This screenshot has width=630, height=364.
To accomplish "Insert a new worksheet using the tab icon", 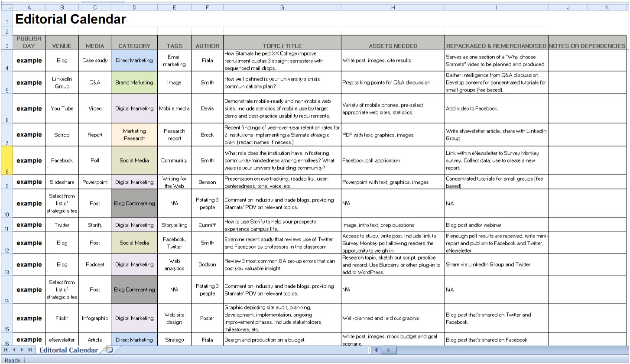I will [109, 350].
